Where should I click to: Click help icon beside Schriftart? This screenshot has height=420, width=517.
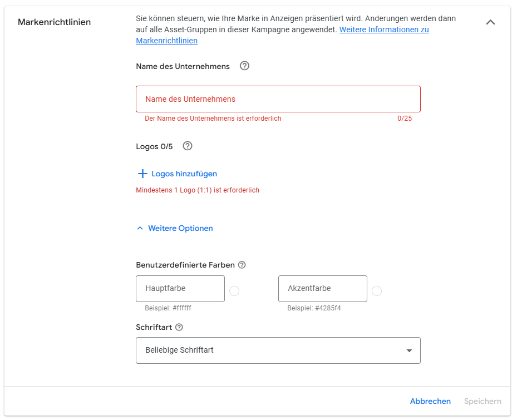click(x=179, y=327)
